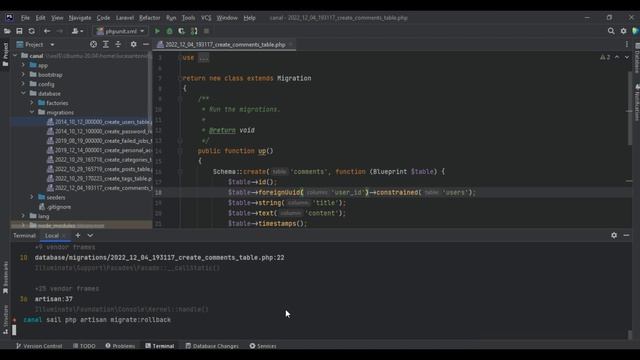Click Select Opened File target icon
This screenshot has width=640, height=360.
click(x=93, y=44)
